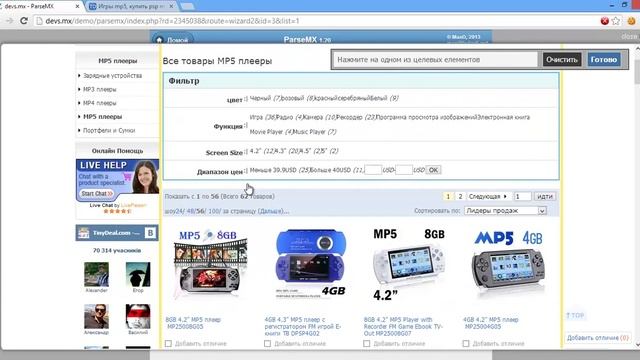Switch to the Игры mp5 browser tab
The height and width of the screenshot is (360, 640).
[131, 7]
